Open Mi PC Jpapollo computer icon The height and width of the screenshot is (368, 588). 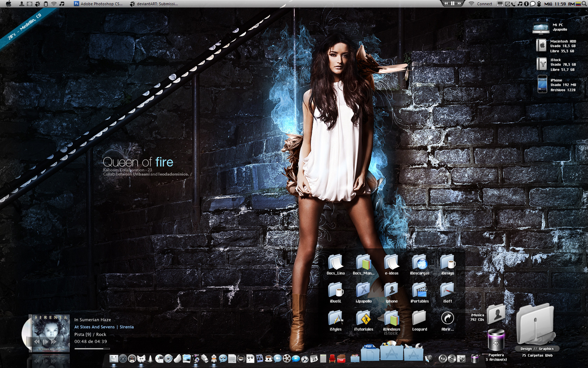541,28
